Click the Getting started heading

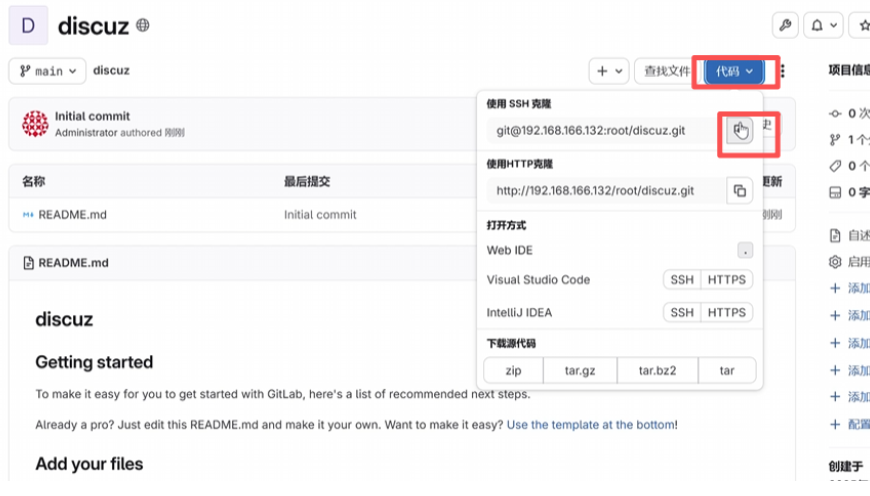(94, 362)
